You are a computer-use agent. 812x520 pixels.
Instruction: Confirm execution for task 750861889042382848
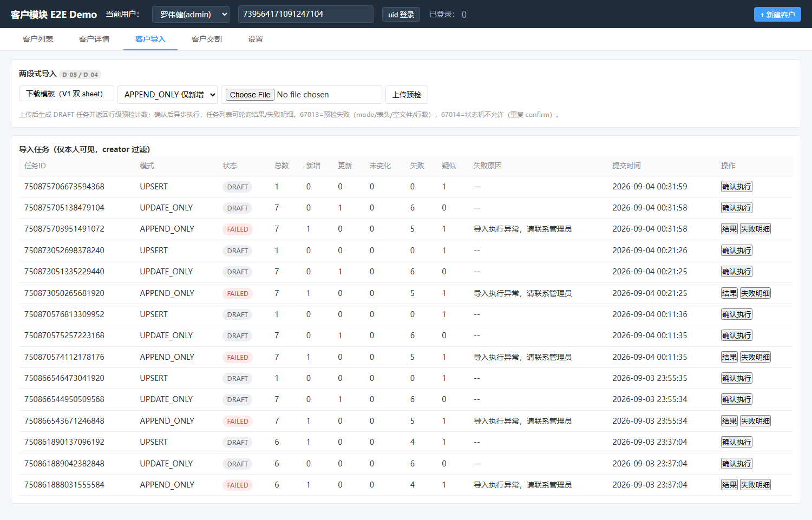coord(736,464)
